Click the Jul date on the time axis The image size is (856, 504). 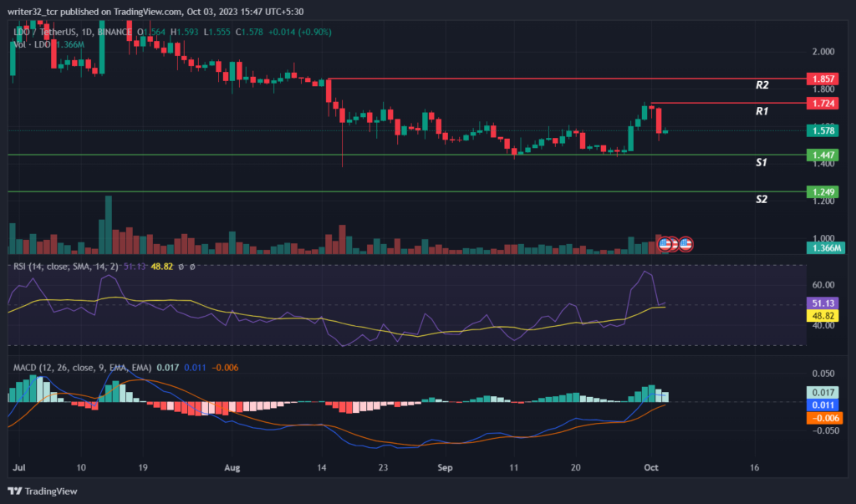[19, 467]
